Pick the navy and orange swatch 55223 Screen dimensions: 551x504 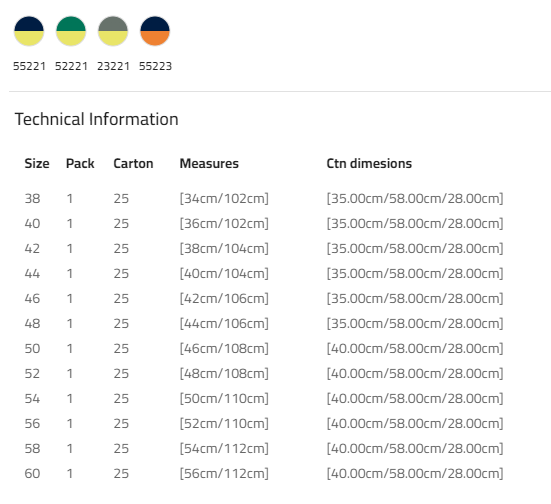[155, 31]
